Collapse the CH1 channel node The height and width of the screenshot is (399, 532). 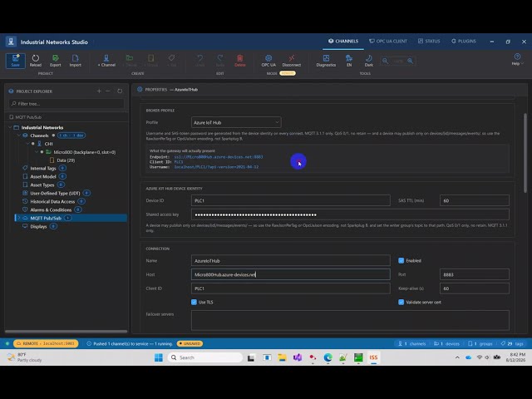(x=28, y=144)
